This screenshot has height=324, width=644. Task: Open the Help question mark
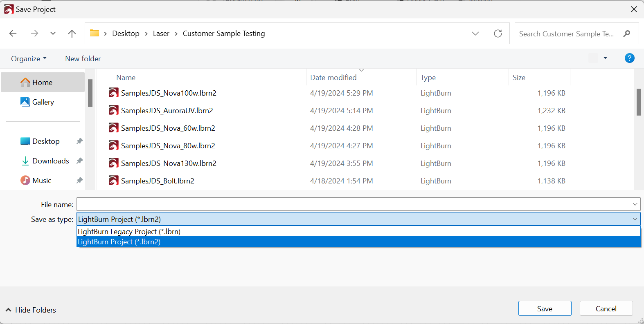point(629,58)
